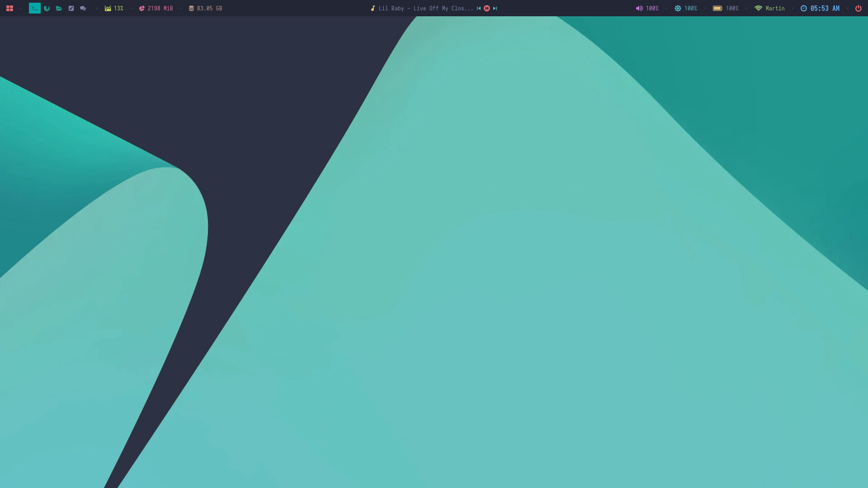This screenshot has width=868, height=488.
Task: Click the brightness sun icon
Action: point(678,8)
